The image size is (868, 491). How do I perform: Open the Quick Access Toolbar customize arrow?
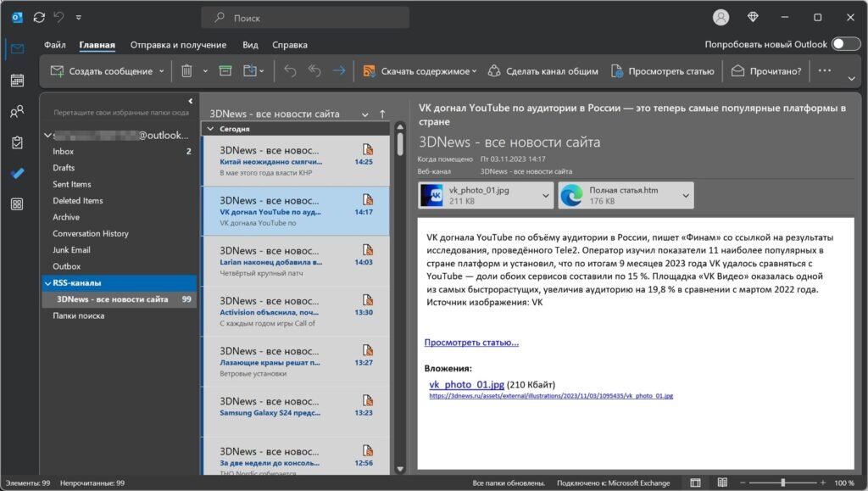79,18
